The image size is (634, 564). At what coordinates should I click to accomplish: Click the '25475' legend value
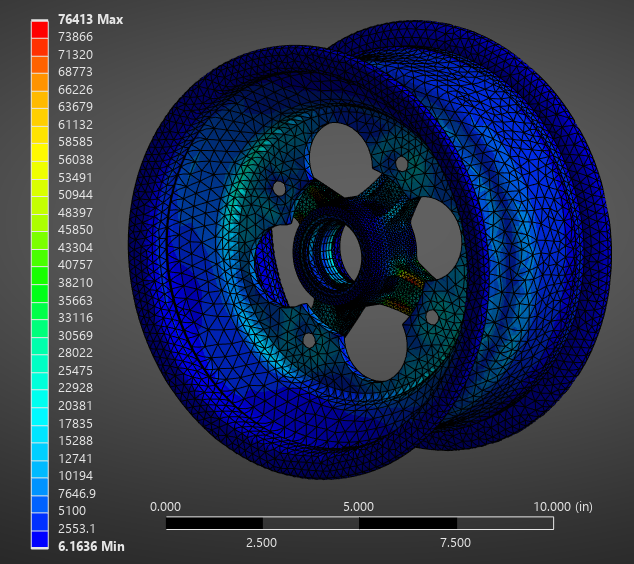click(75, 371)
